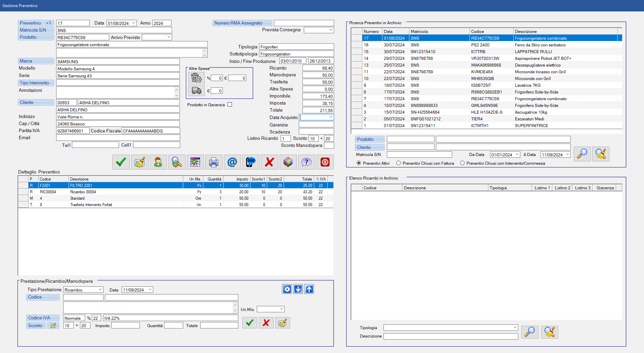This screenshot has width=644, height=353.
Task: Click the Codice IVA button
Action: pyautogui.click(x=43, y=318)
